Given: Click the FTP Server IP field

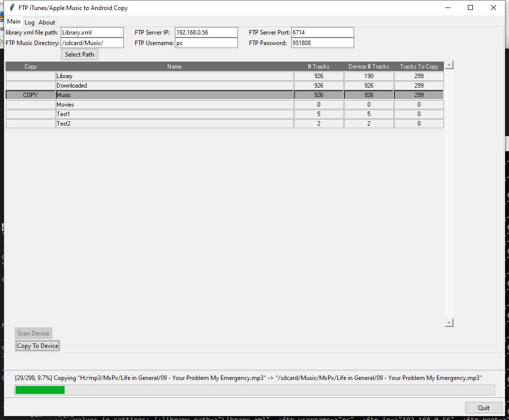Looking at the screenshot, I should [x=206, y=32].
